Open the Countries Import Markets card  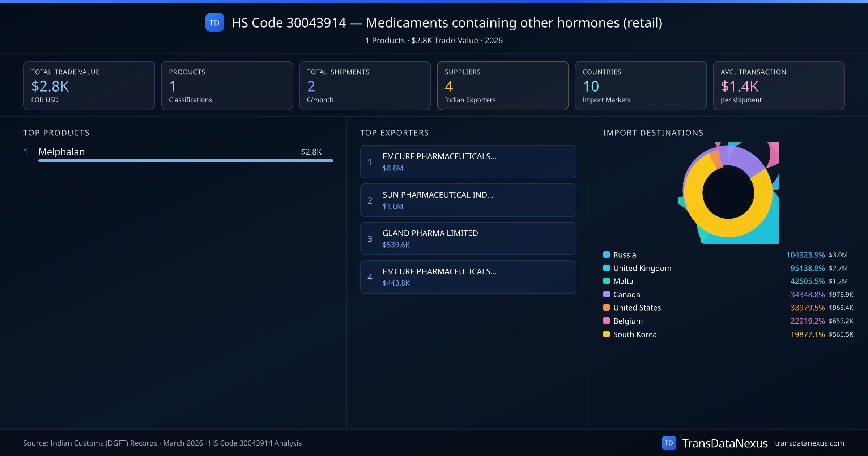point(641,85)
